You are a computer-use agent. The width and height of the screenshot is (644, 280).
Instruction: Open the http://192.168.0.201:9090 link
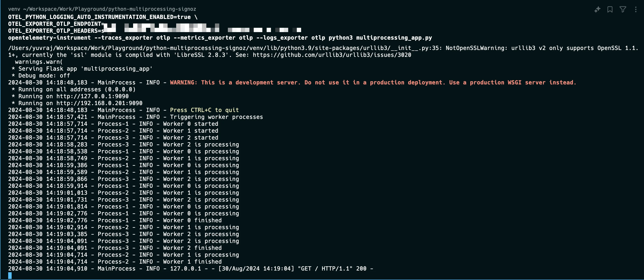(100, 103)
